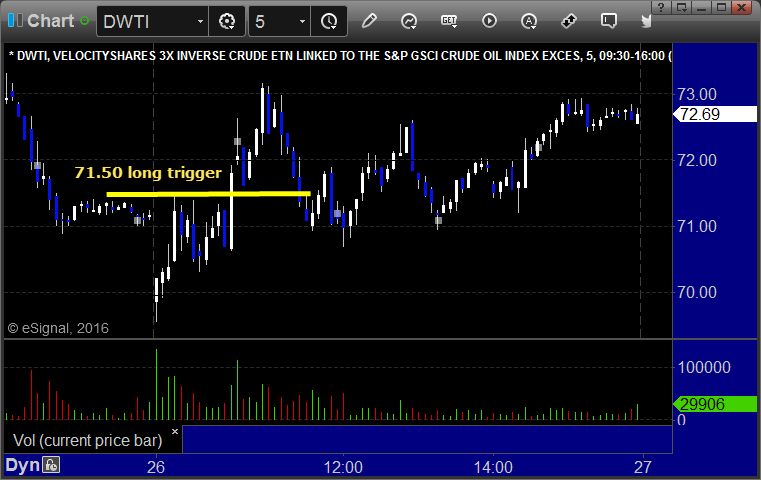
Task: Click the 72.00 price axis label
Action: point(697,160)
